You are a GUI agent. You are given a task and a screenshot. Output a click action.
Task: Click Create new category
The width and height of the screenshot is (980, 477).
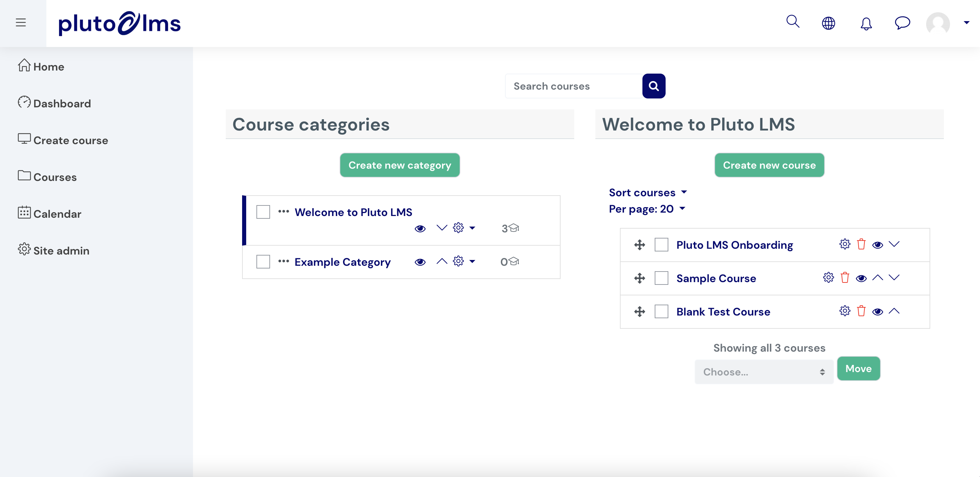pos(400,165)
